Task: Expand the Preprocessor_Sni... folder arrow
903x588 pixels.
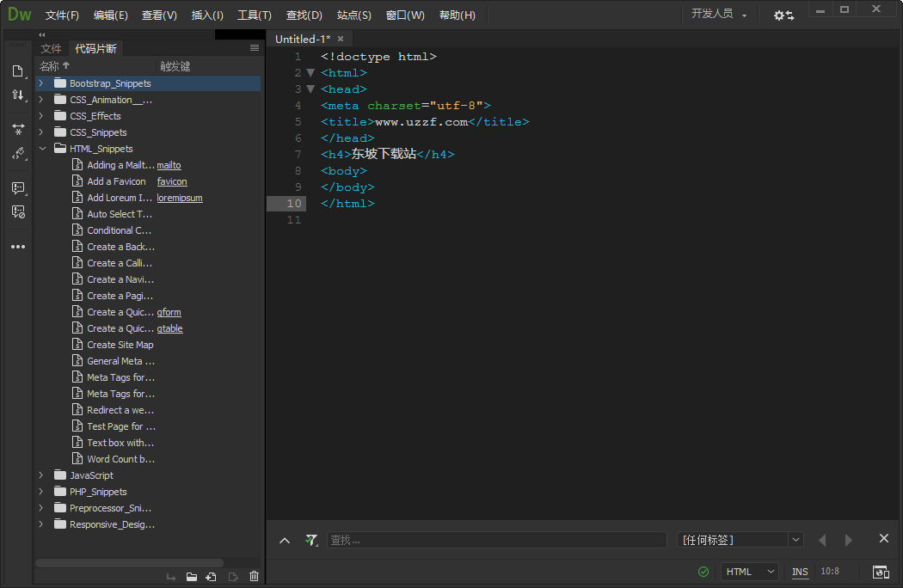Action: pyautogui.click(x=41, y=508)
